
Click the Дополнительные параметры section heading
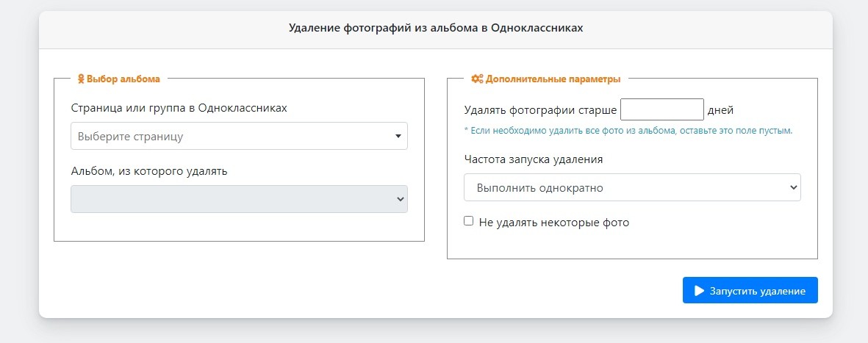point(553,79)
